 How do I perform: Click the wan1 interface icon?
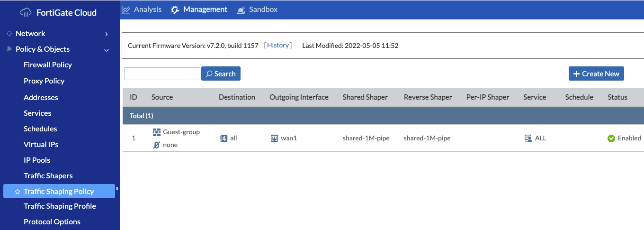(274, 138)
